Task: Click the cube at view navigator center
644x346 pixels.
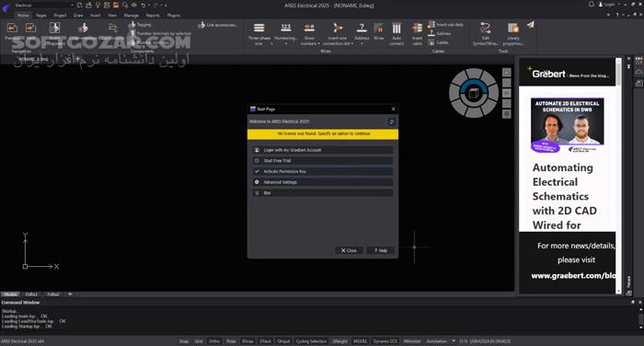Action: click(474, 93)
